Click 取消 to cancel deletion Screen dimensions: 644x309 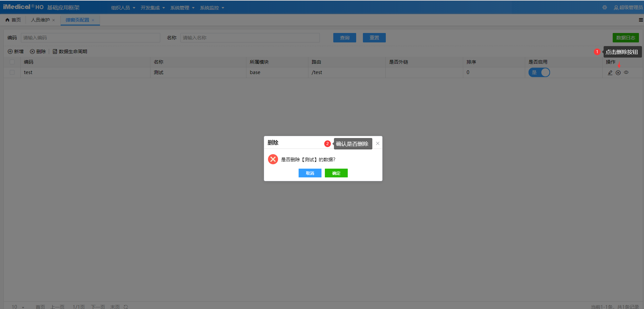pos(310,173)
